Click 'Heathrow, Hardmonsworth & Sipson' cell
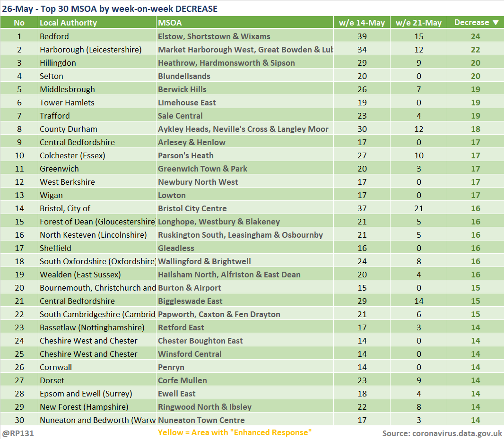The width and height of the screenshot is (504, 439). 245,63
